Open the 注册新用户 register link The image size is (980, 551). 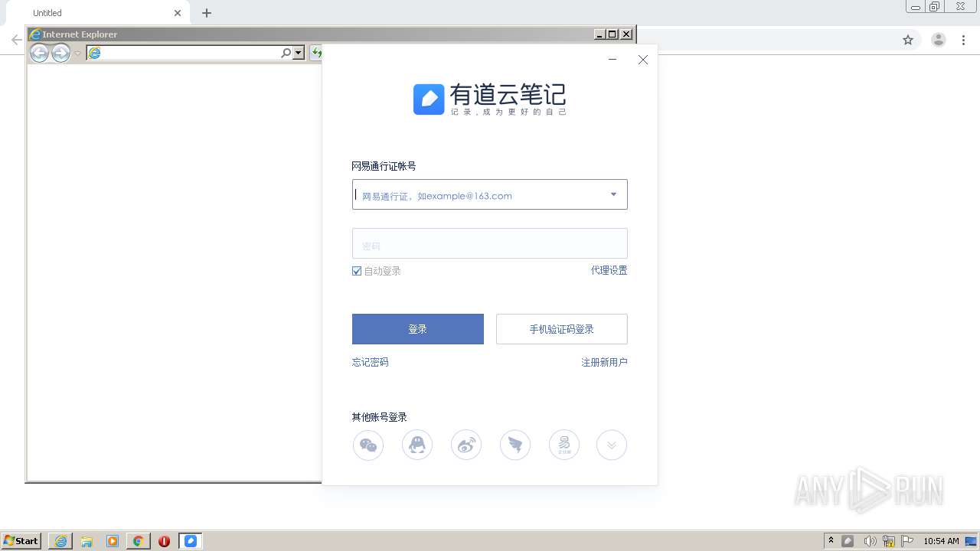tap(604, 362)
